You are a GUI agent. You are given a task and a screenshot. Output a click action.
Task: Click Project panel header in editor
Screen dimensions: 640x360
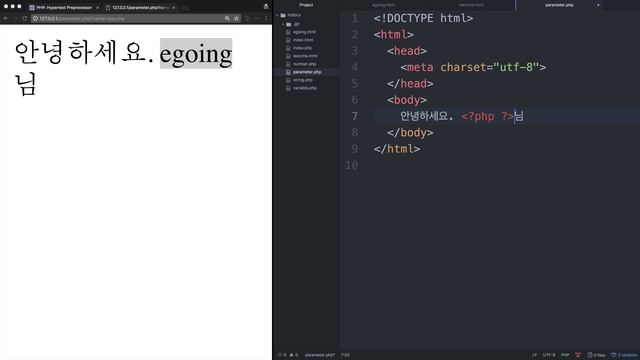(306, 5)
